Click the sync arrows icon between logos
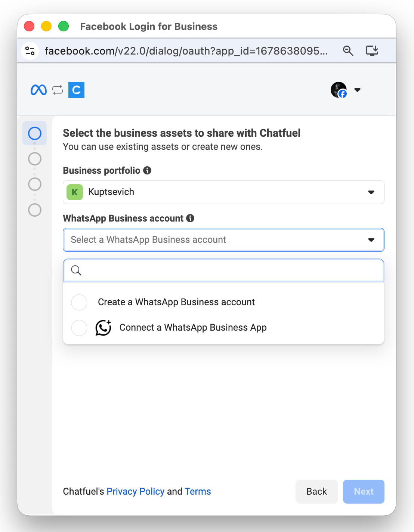The height and width of the screenshot is (532, 414). pos(58,90)
